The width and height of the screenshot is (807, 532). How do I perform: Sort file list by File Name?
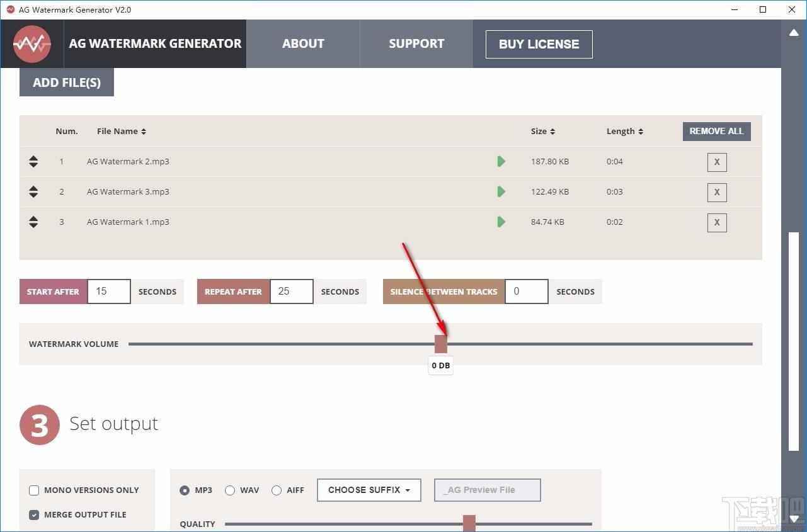[122, 131]
